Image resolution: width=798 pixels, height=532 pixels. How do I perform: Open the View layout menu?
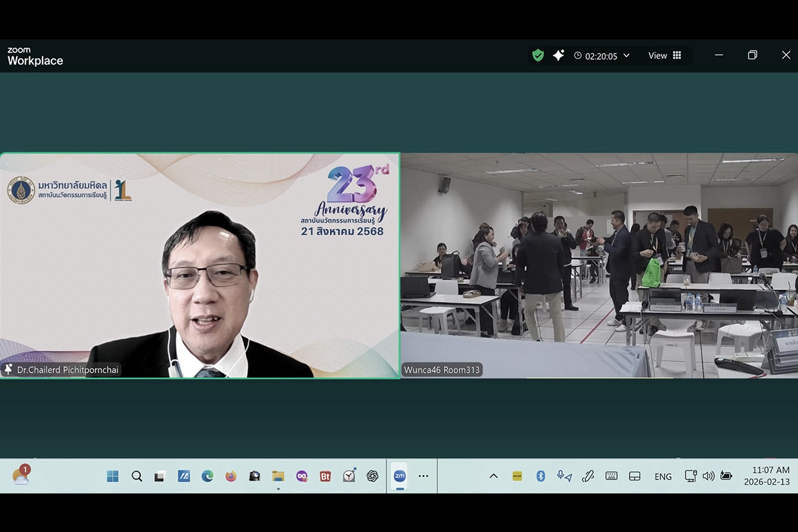pyautogui.click(x=664, y=56)
